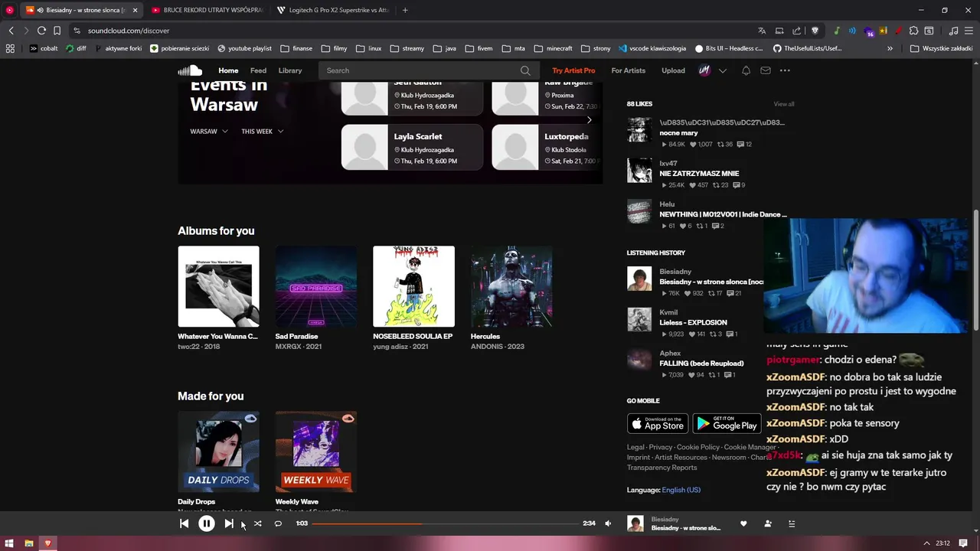
Task: Open the three-dots more menu
Action: click(x=785, y=70)
